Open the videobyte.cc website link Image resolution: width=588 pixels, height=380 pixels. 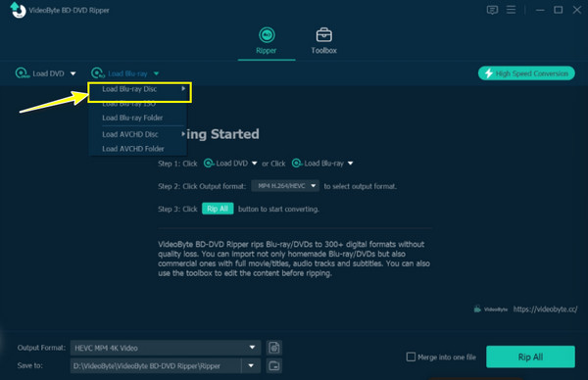545,309
